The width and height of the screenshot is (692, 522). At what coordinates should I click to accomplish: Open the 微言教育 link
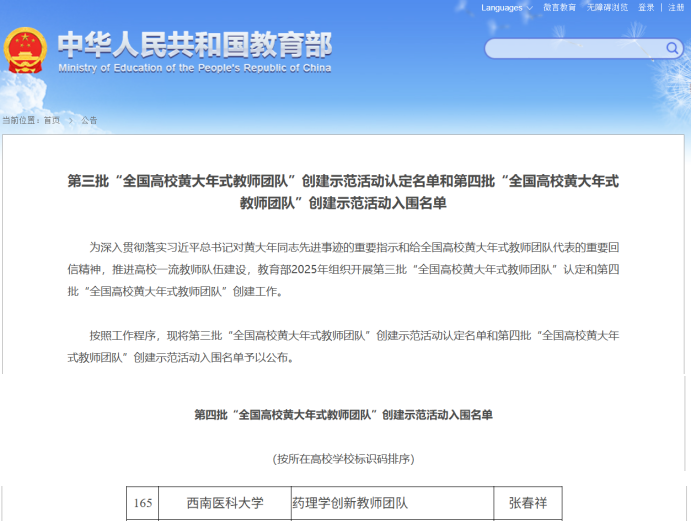click(560, 8)
